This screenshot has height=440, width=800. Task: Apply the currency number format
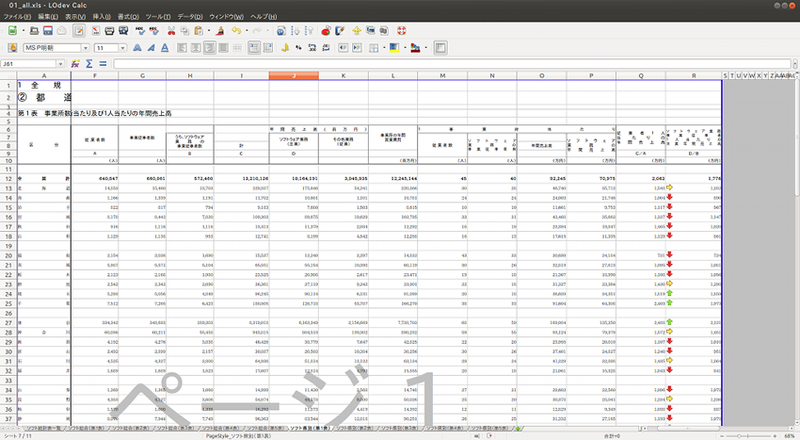[x=285, y=47]
